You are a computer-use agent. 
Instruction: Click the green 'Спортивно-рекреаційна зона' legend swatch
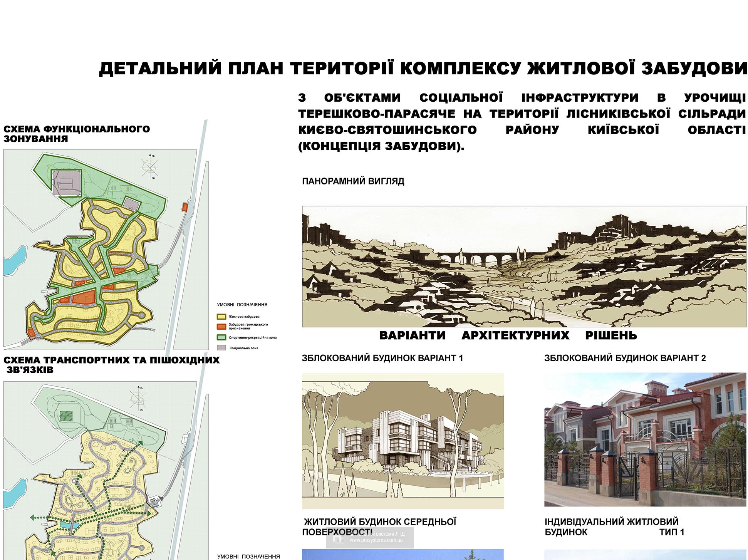coord(221,337)
